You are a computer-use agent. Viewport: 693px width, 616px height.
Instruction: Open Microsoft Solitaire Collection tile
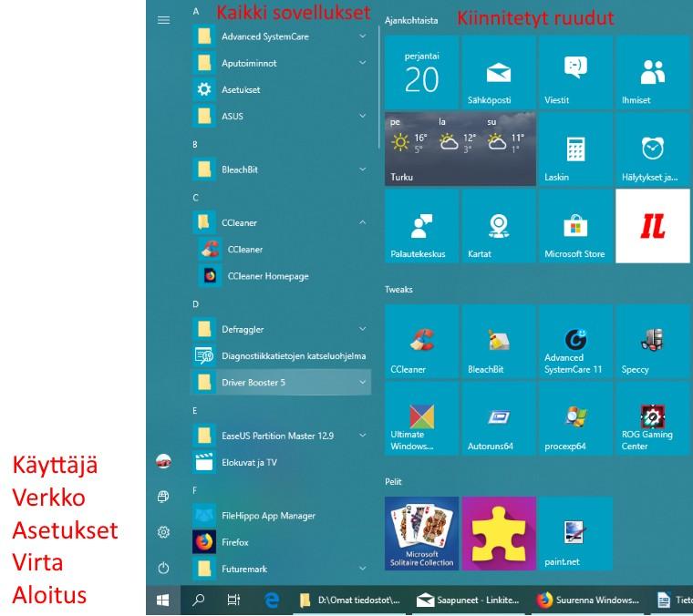(421, 533)
